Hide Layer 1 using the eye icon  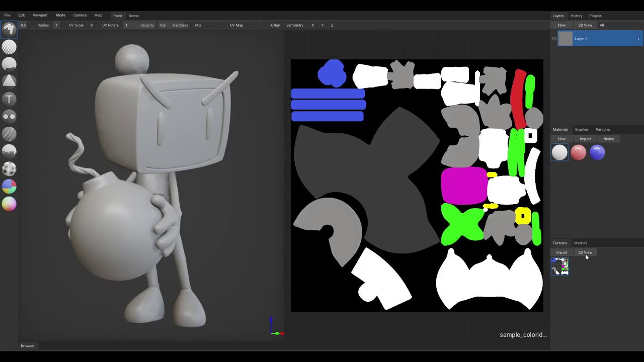[554, 39]
